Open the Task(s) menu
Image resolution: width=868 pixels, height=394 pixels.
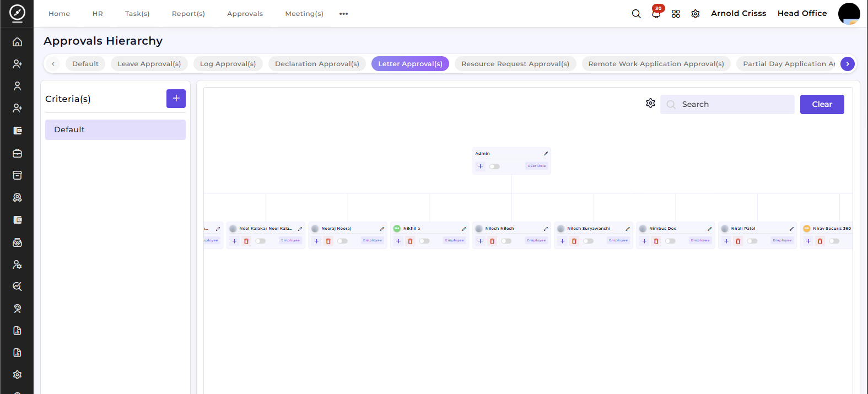point(137,14)
